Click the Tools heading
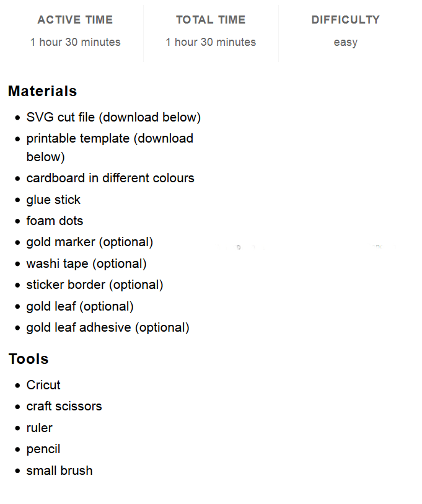 (x=29, y=359)
